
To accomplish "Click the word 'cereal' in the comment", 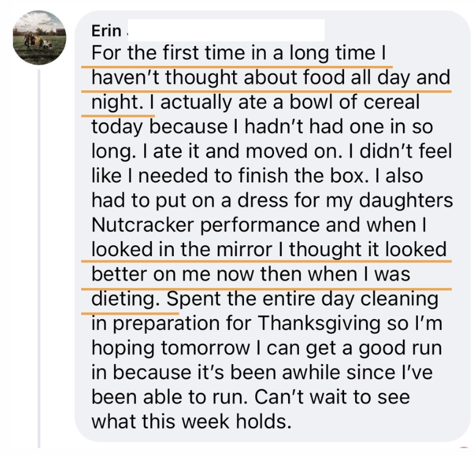I will [x=392, y=102].
